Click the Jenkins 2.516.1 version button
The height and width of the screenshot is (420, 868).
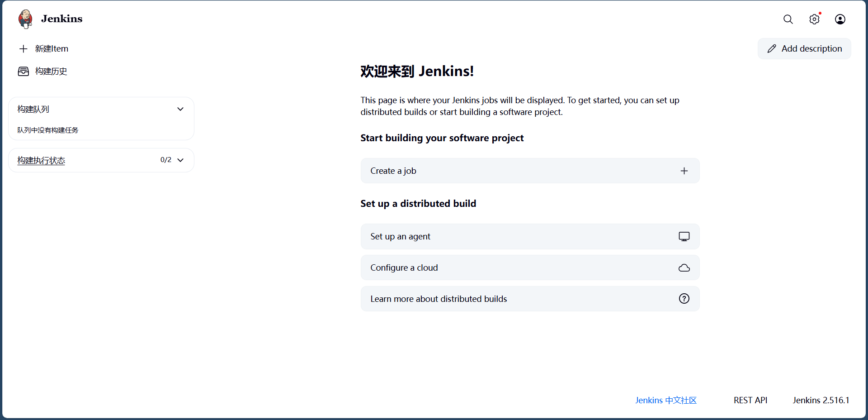[821, 400]
